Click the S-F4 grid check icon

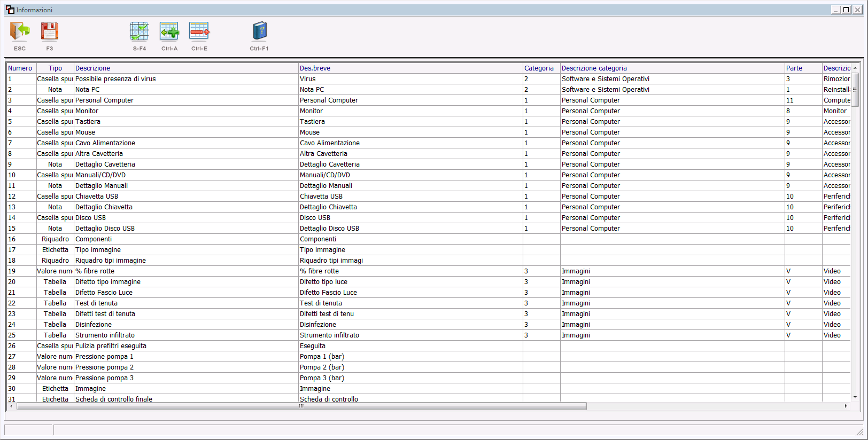pos(139,32)
